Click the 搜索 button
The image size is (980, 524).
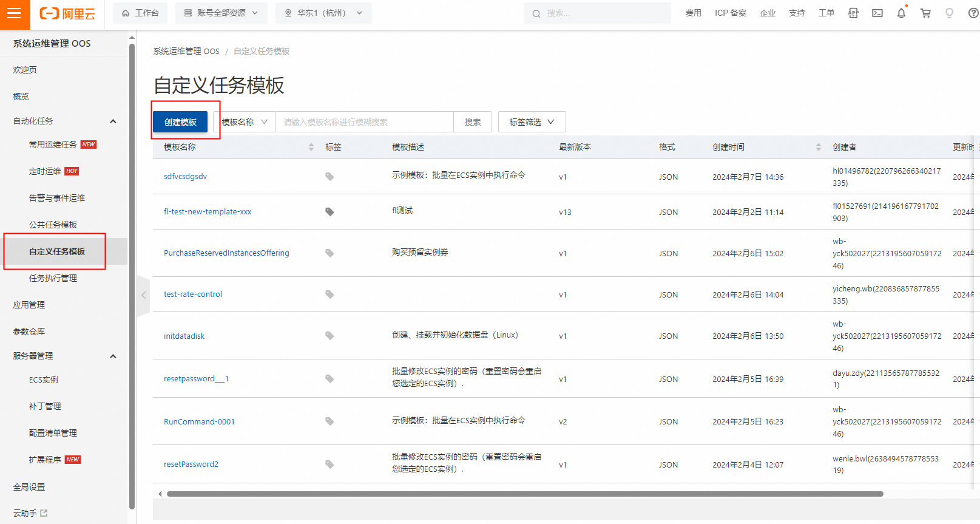click(473, 122)
